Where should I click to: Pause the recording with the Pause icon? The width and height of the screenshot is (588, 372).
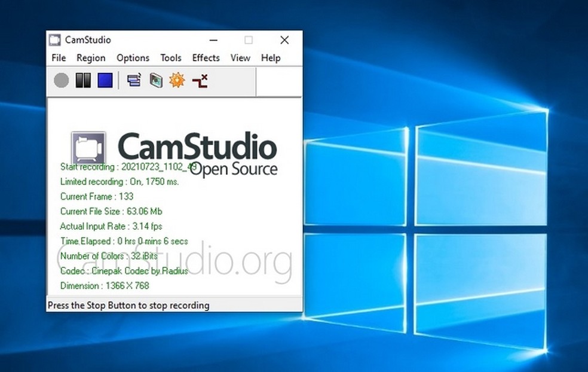83,80
